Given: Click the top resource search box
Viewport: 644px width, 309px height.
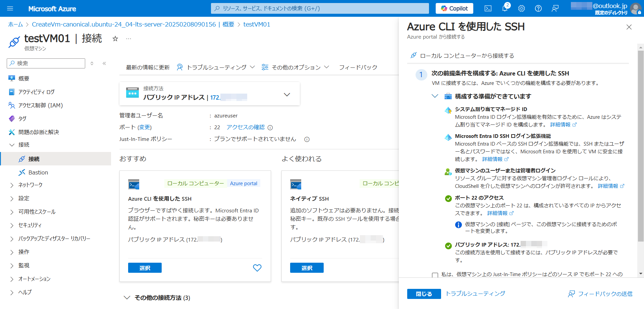Looking at the screenshot, I should [x=320, y=8].
